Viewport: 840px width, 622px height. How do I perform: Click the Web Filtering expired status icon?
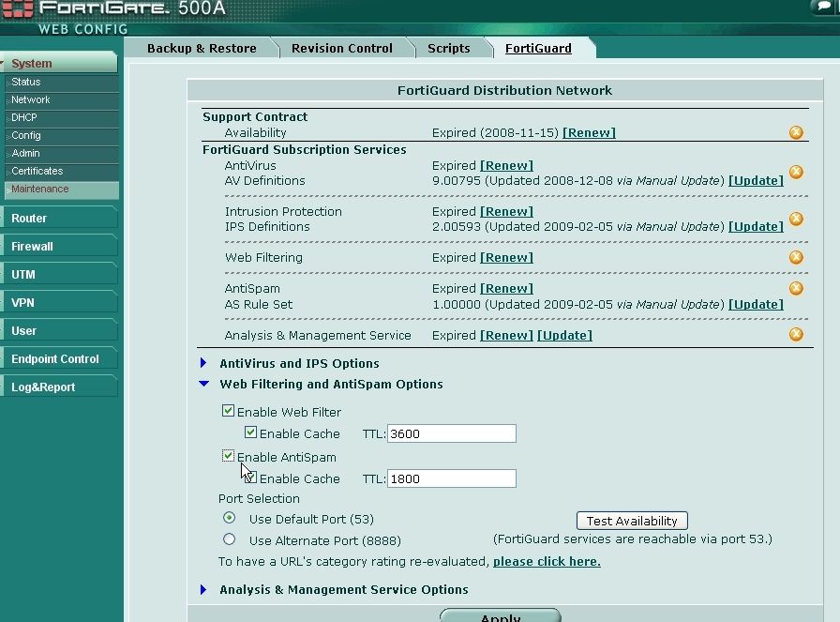pyautogui.click(x=796, y=257)
